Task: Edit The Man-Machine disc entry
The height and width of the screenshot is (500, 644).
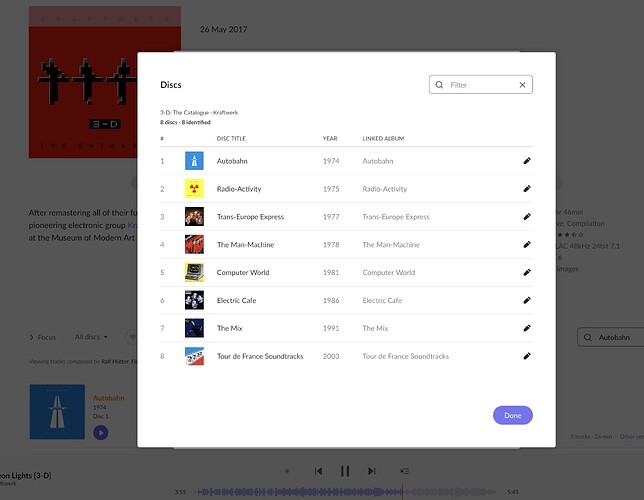Action: click(527, 245)
